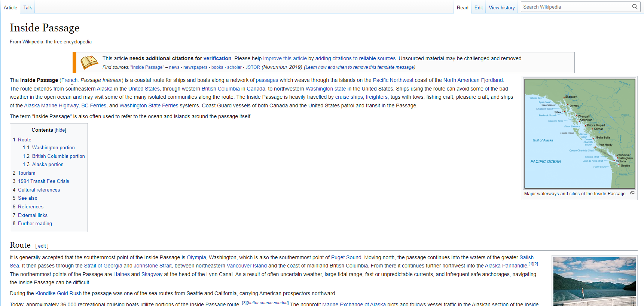Viewport: 644px width, 306px height.
Task: Click footnote reference [1]
Action: pyautogui.click(x=531, y=264)
